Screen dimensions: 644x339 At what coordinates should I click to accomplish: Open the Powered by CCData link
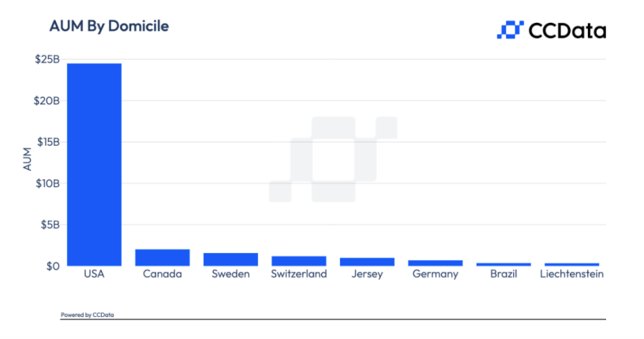tap(87, 315)
